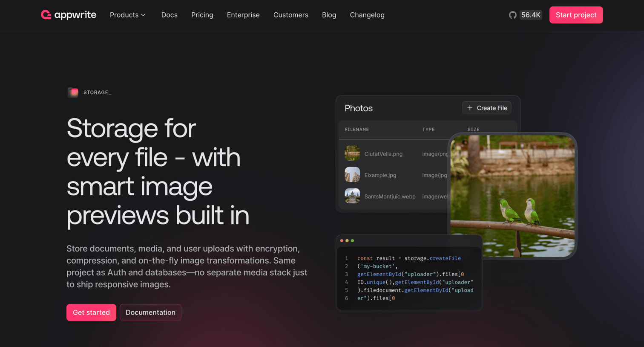
Task: Click the TYPE column header
Action: 428,130
